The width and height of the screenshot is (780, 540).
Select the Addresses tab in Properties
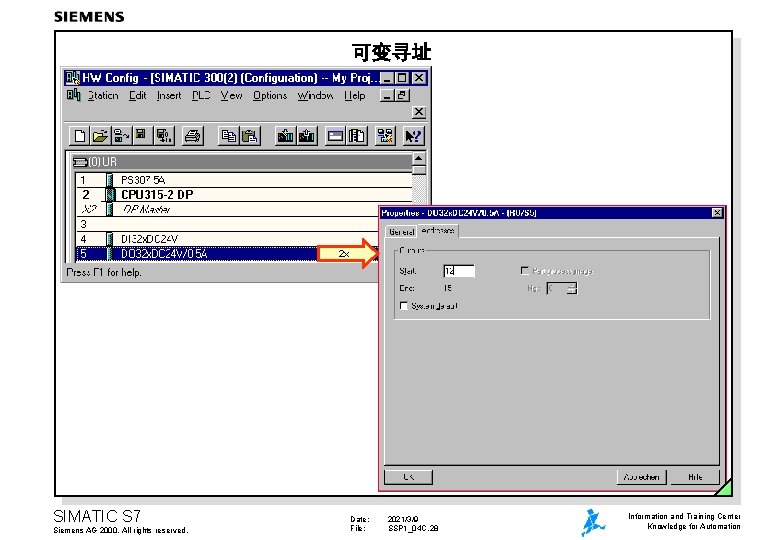pos(438,231)
